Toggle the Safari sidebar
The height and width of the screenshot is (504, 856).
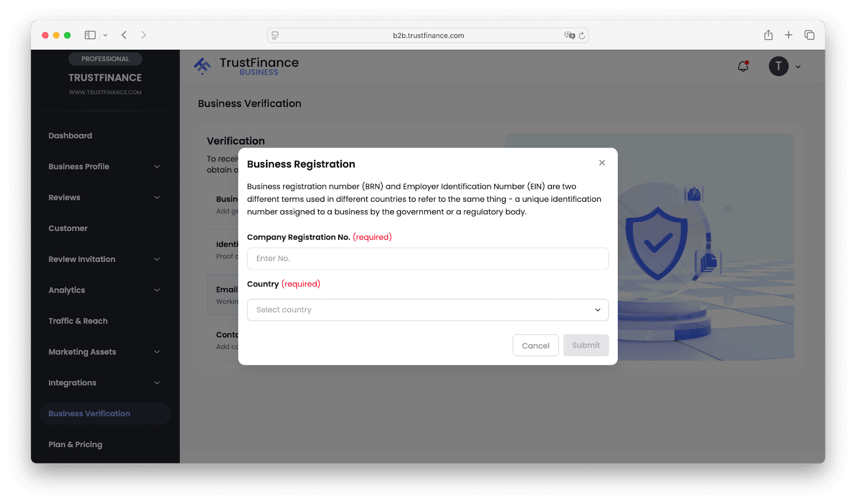(90, 35)
